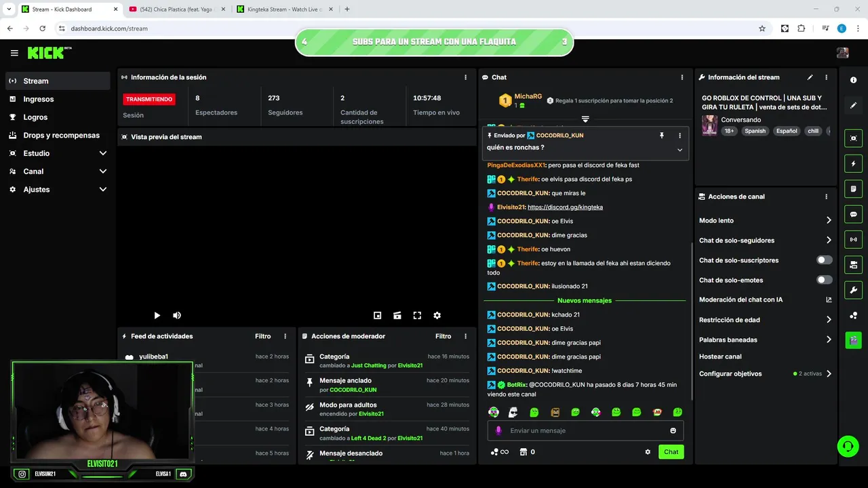This screenshot has height=488, width=868.
Task: Edit stream information with pencil icon
Action: click(x=810, y=77)
